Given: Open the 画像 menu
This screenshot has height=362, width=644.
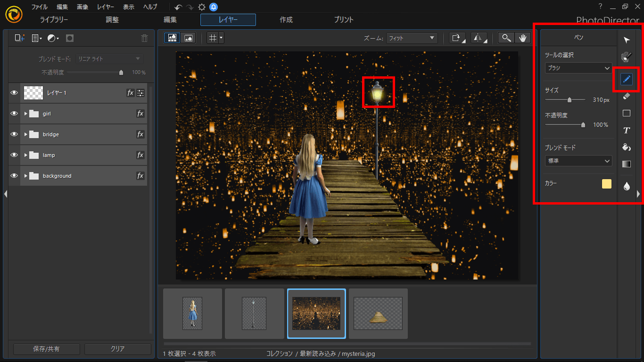Looking at the screenshot, I should click(83, 7).
